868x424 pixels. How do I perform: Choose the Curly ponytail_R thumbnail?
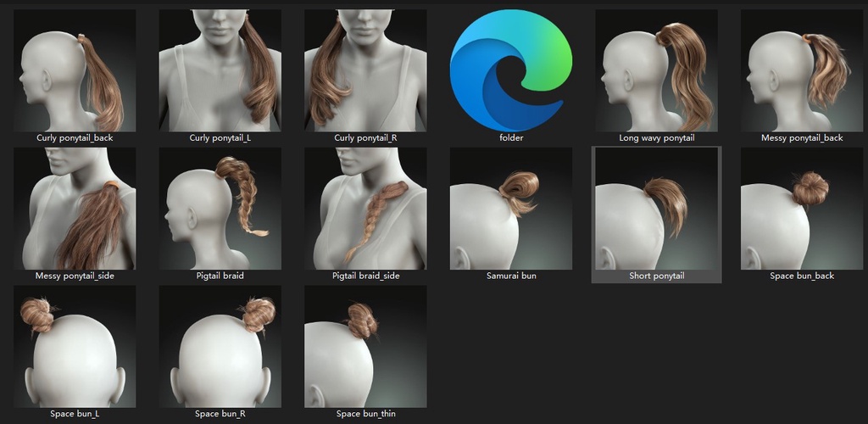tap(365, 70)
